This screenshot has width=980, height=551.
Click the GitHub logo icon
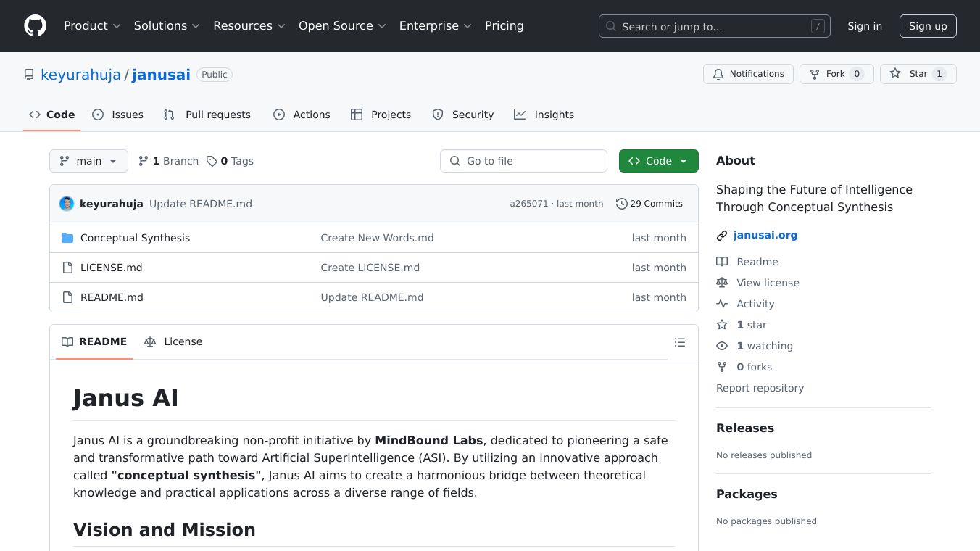[x=35, y=26]
